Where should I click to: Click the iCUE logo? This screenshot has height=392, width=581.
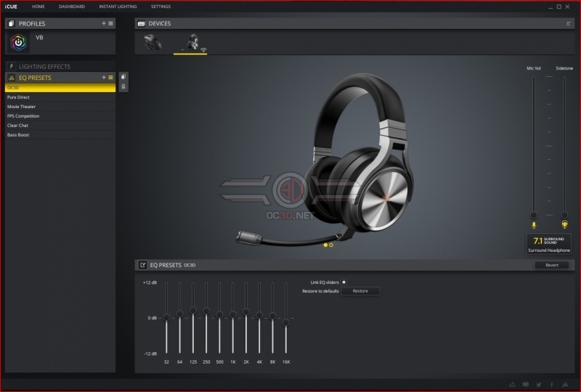11,7
